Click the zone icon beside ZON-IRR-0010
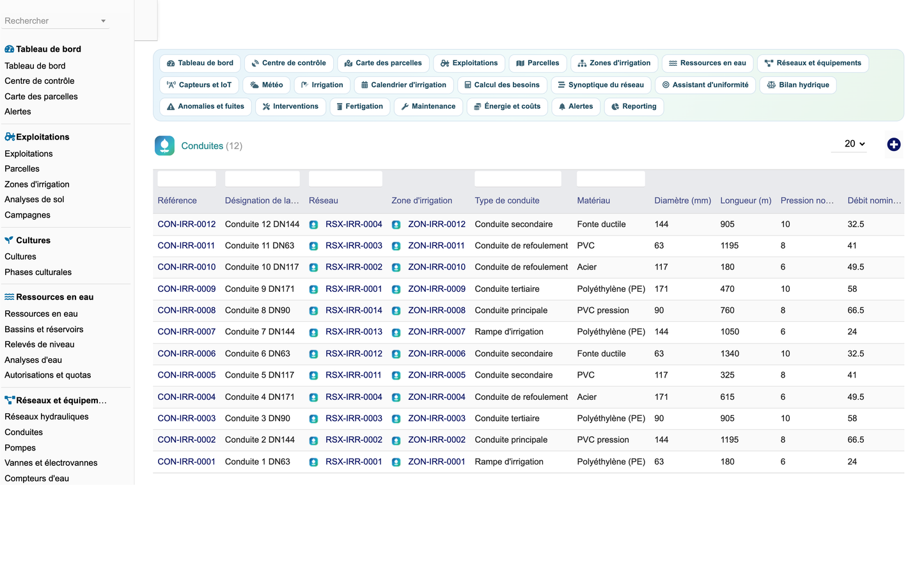This screenshot has width=924, height=572. point(396,267)
